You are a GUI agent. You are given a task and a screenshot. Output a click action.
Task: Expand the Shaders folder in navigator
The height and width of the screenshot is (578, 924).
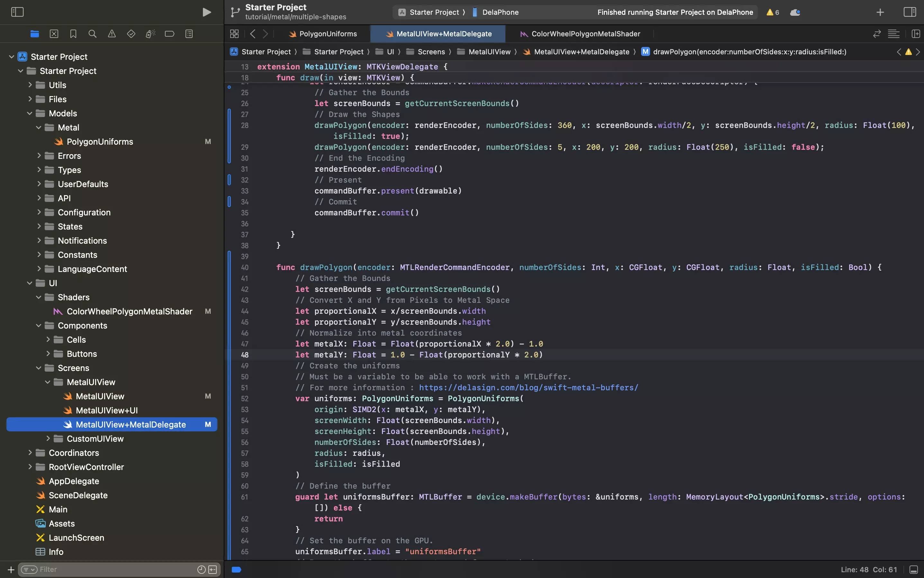tap(39, 298)
